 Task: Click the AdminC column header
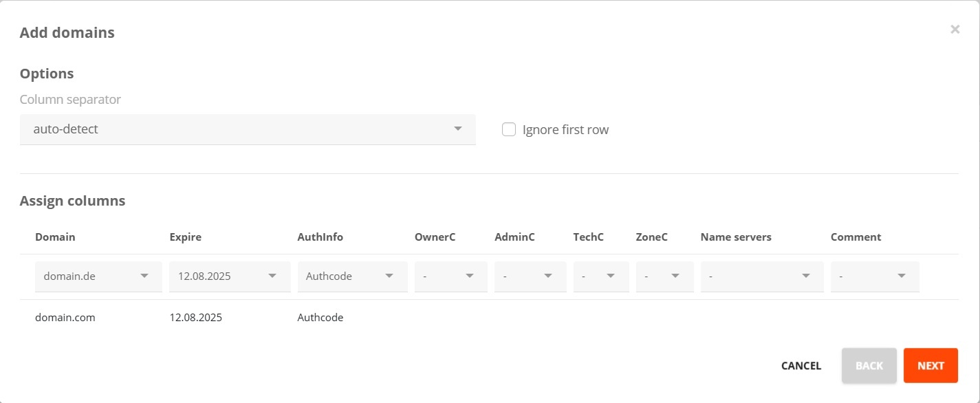click(x=514, y=237)
